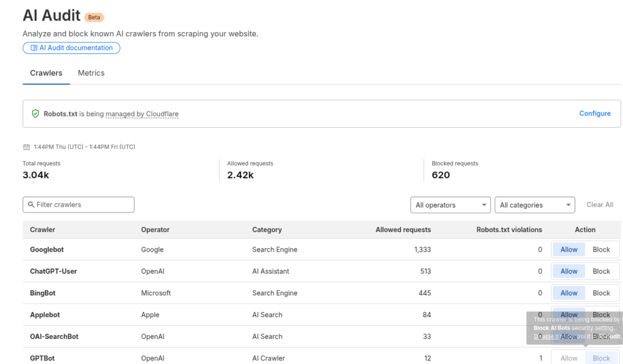Set Googlebot action to Allow
The image size is (623, 364).
coord(569,250)
